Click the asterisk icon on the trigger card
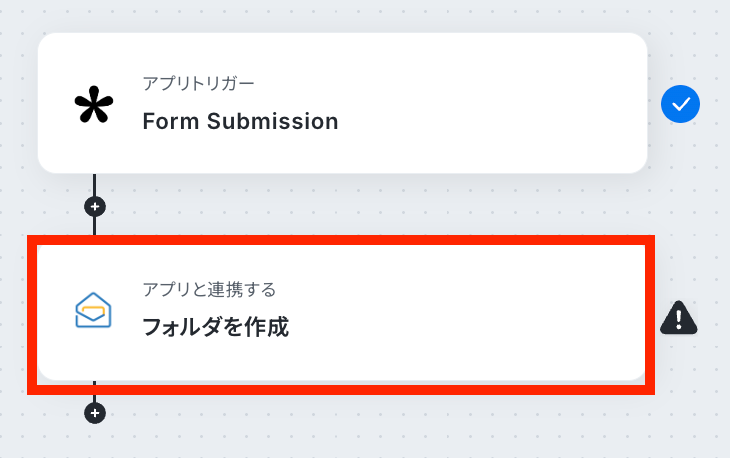The width and height of the screenshot is (730, 458). pyautogui.click(x=95, y=105)
